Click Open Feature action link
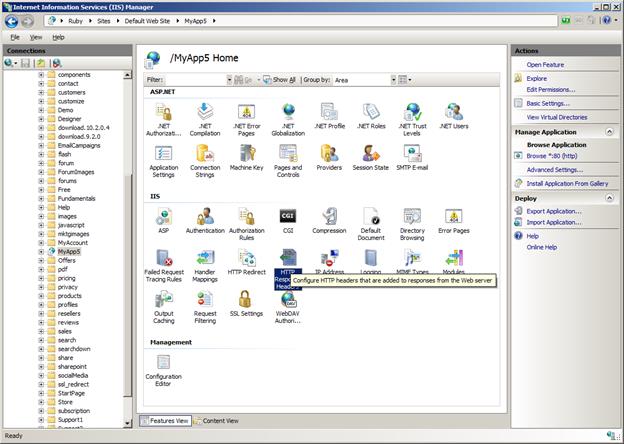The image size is (624, 444). (545, 64)
